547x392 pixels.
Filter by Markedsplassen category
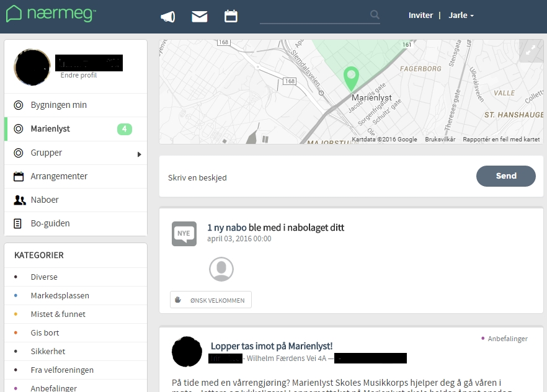tap(60, 296)
